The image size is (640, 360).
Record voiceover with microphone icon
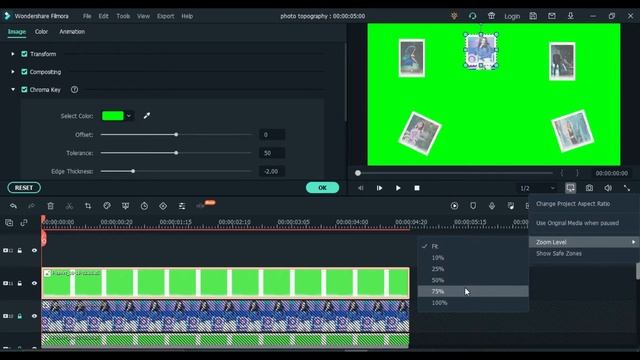coord(492,206)
